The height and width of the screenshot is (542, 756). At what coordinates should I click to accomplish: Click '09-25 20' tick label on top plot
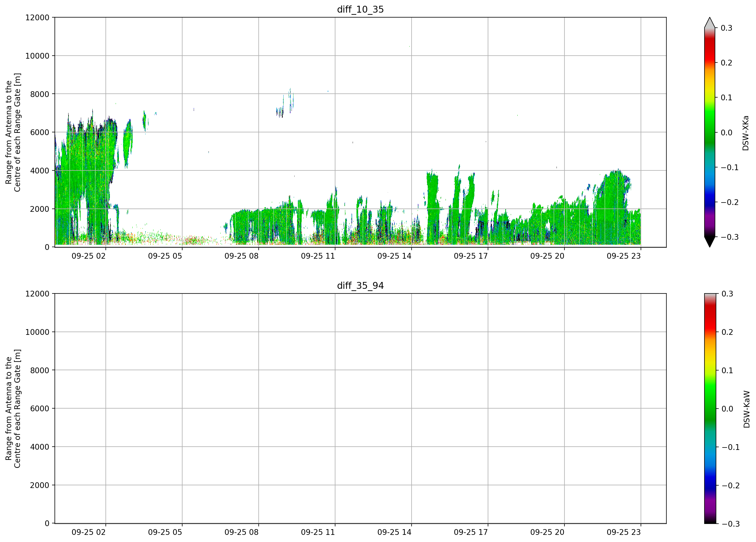tap(547, 256)
